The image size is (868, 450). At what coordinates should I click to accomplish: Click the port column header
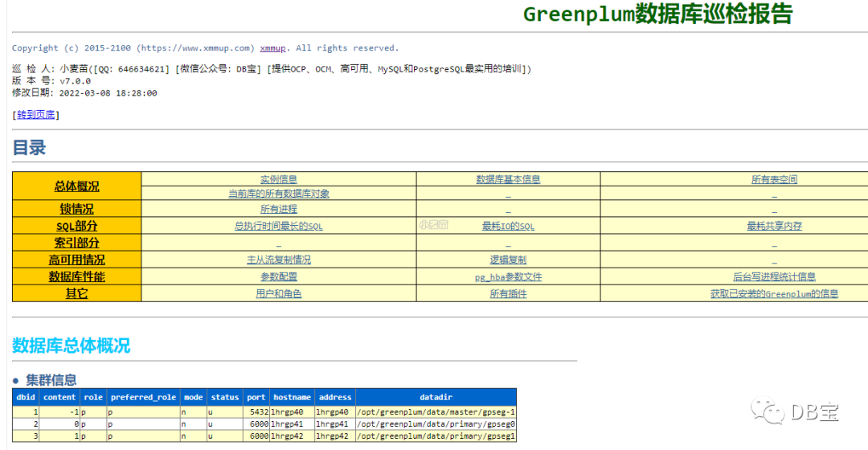point(256,398)
